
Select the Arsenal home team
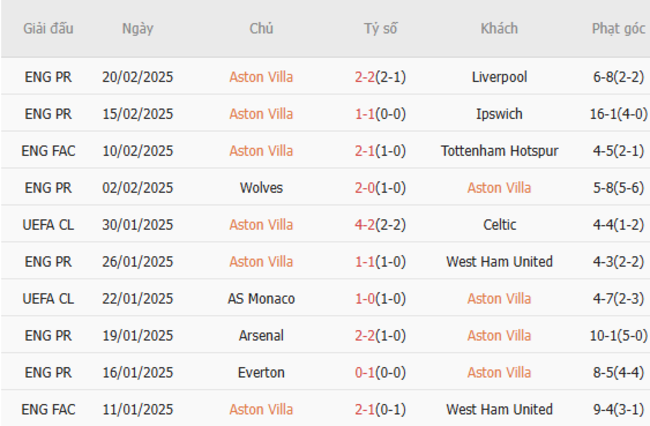point(261,336)
